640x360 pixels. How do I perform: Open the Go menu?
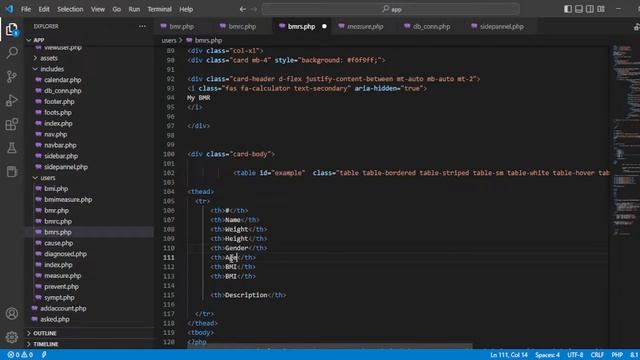(x=117, y=9)
